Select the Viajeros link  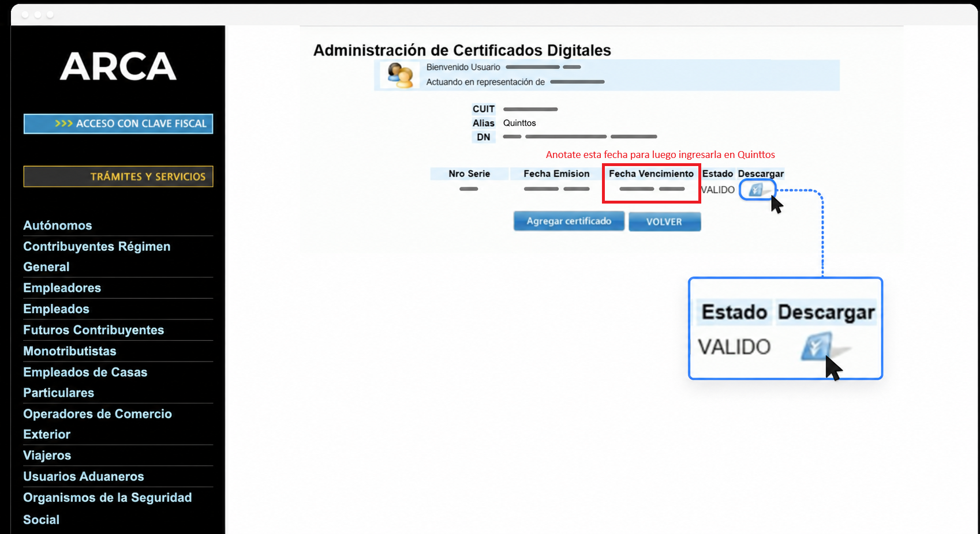47,456
